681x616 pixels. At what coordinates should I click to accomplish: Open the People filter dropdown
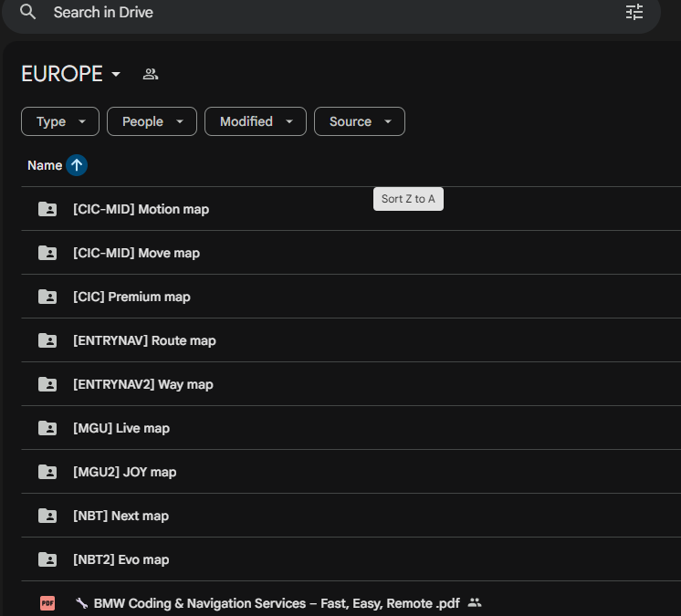(152, 121)
